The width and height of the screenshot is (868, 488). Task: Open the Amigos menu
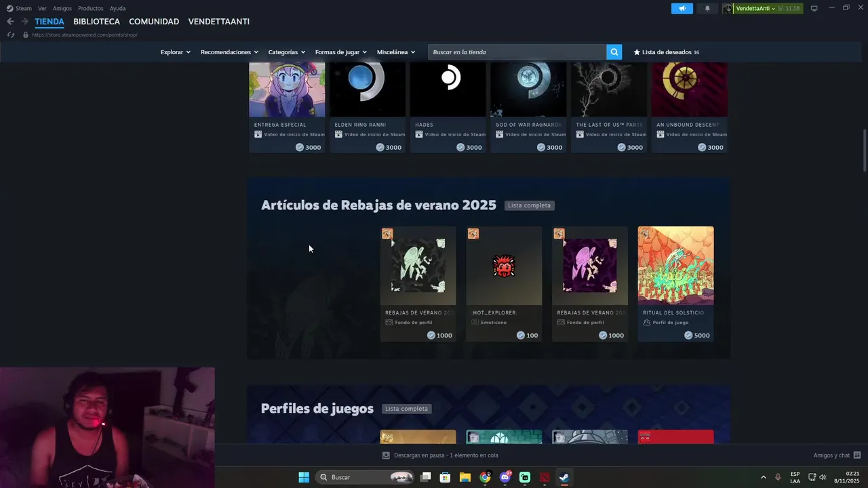pos(62,8)
